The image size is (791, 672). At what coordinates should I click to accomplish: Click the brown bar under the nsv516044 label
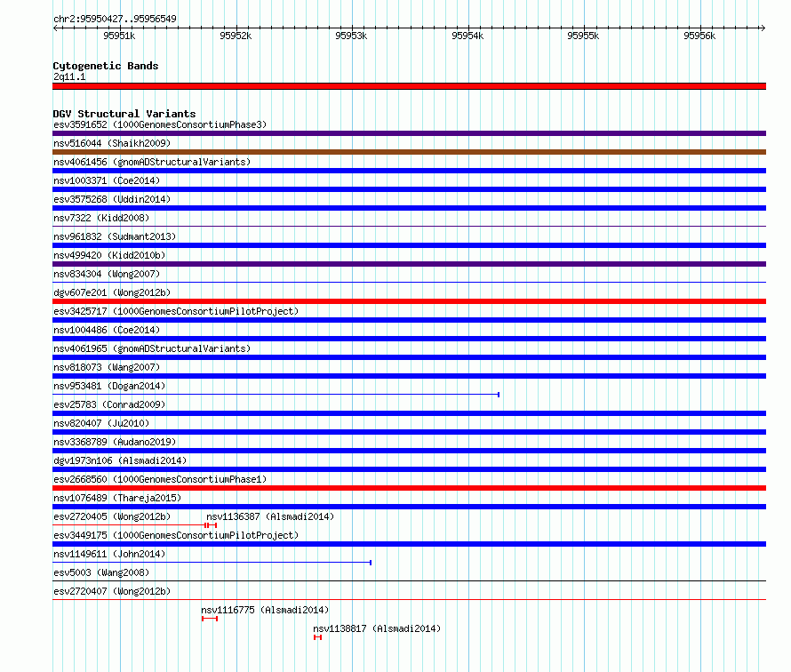point(409,152)
